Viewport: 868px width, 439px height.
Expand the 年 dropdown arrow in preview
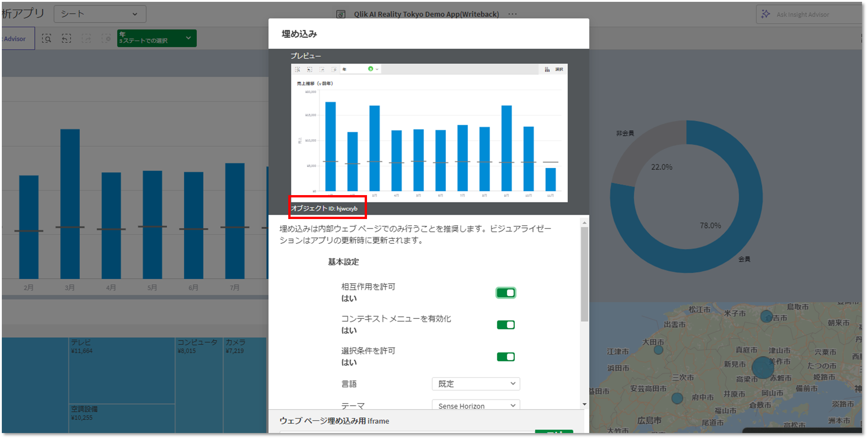click(x=377, y=69)
